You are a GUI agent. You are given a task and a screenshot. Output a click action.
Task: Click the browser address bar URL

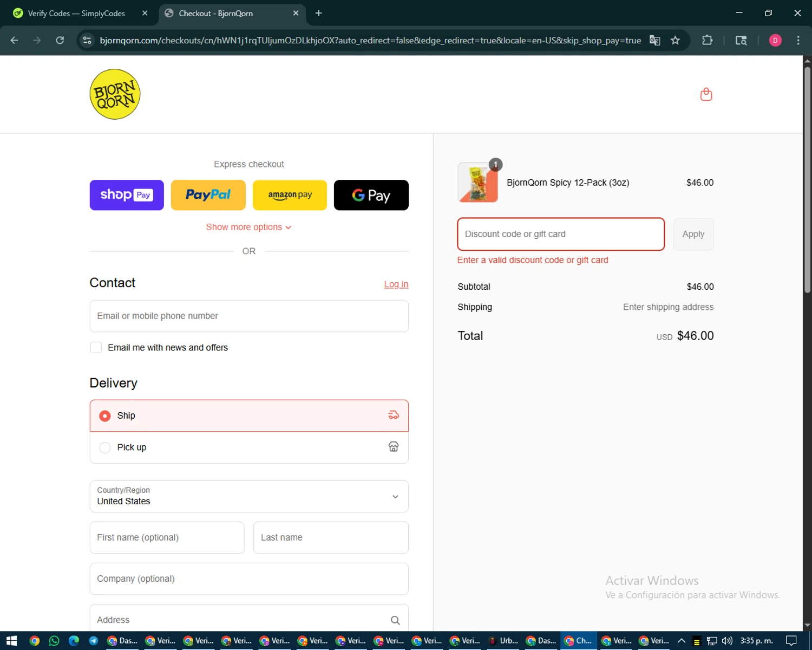click(370, 40)
